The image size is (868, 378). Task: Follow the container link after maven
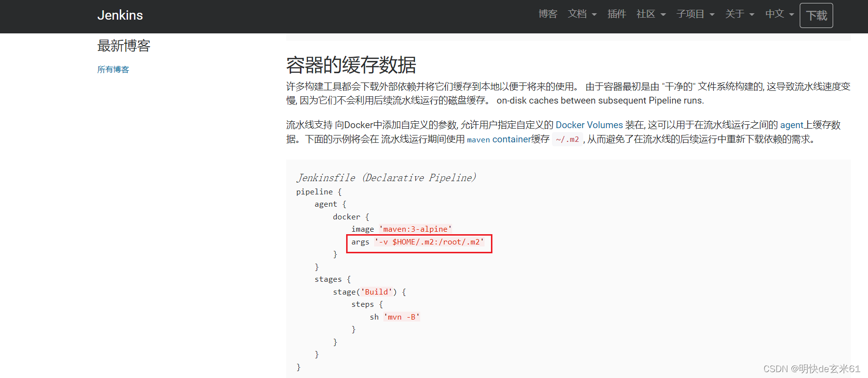point(512,139)
